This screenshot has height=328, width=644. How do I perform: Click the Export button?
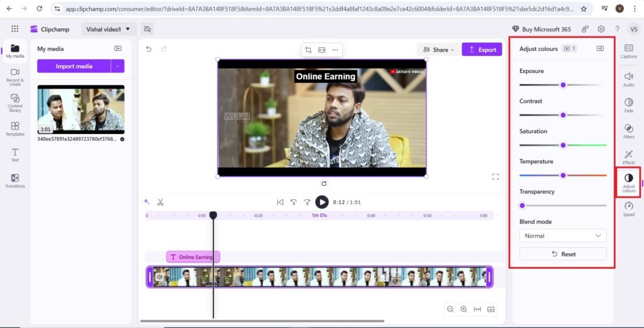point(482,50)
